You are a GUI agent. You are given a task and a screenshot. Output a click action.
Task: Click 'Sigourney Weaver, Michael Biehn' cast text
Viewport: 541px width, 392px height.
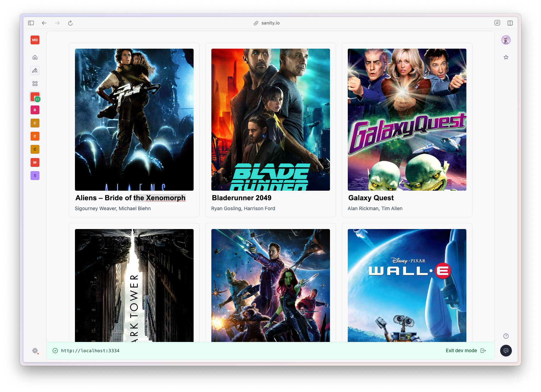pyautogui.click(x=113, y=208)
